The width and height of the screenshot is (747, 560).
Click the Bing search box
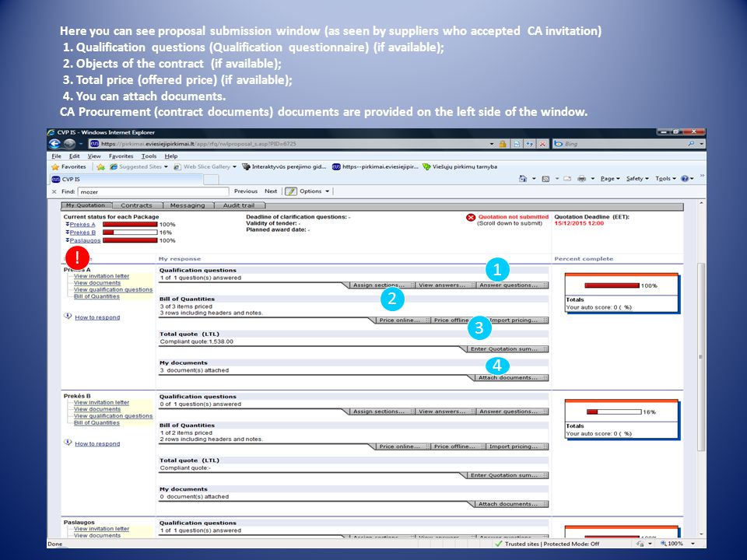(622, 143)
